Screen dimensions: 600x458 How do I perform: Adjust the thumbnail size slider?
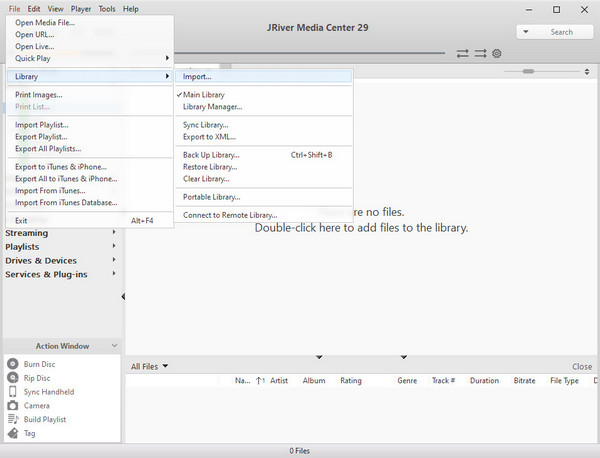pos(528,71)
